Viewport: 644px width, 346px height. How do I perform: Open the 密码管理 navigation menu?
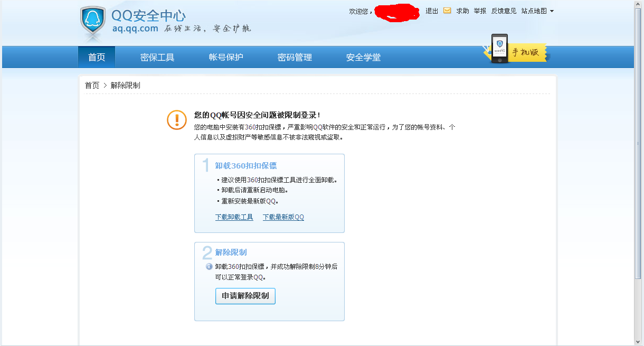coord(295,57)
